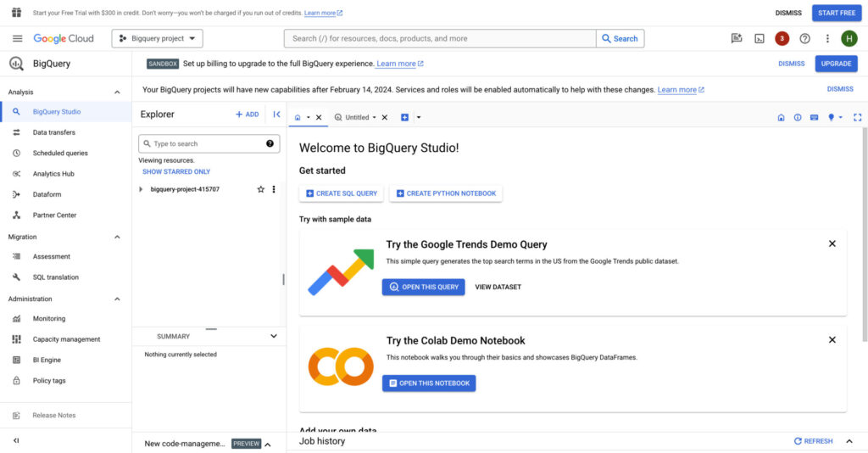Expand the bigquery-project-415707 tree node
The height and width of the screenshot is (453, 868).
point(141,189)
